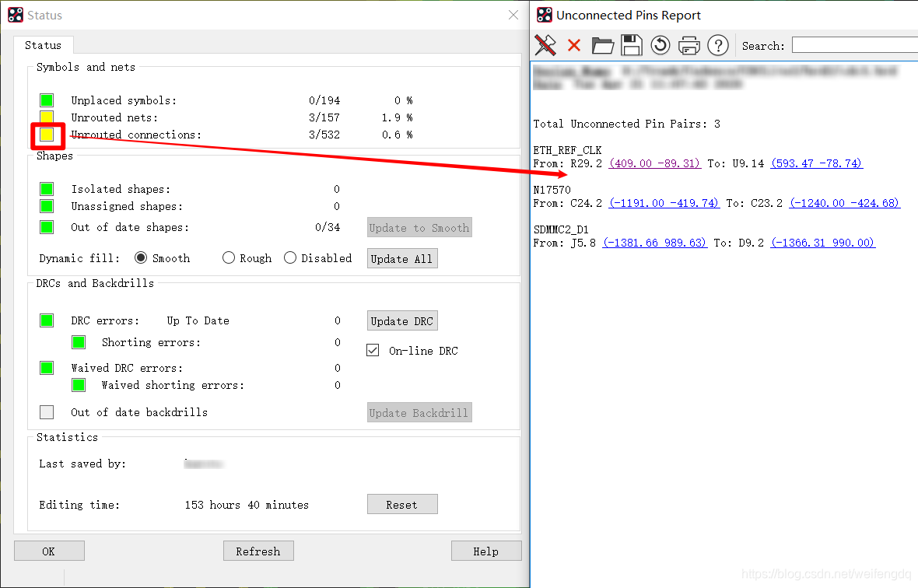Open coordinate link (-1366.31 990.00)

(x=823, y=243)
